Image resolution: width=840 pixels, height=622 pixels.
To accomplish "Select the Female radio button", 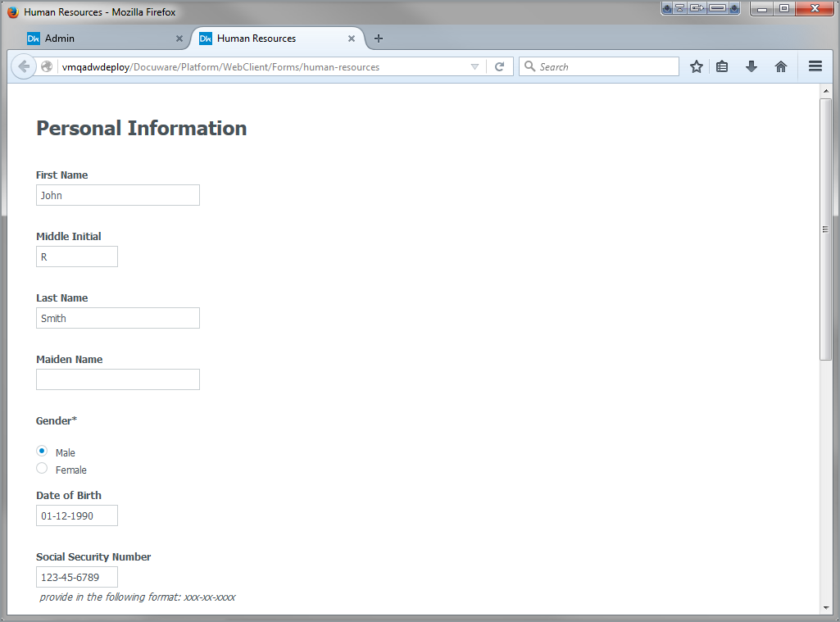I will tap(42, 468).
